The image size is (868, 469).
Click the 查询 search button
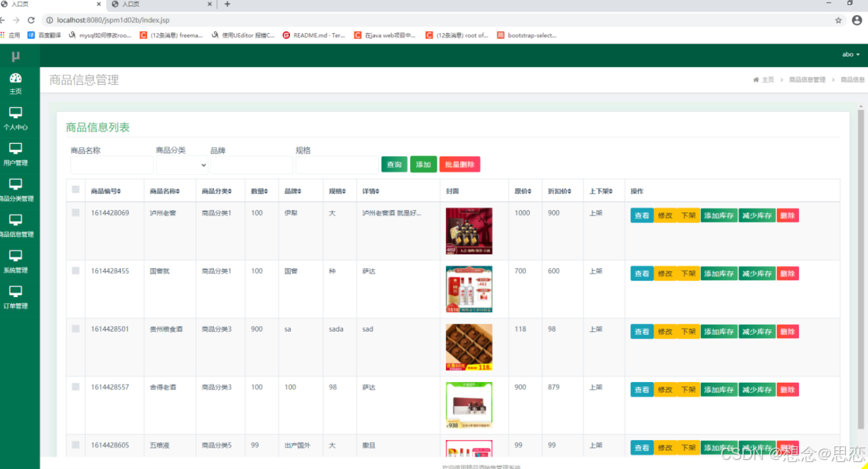(394, 164)
